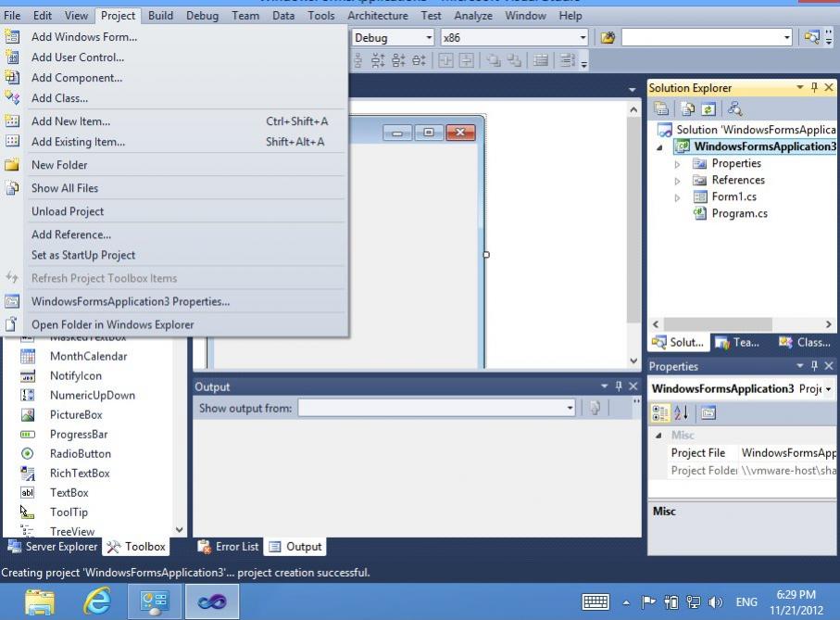Choose Add Existing Item menu entry
Viewport: 840px width, 620px height.
click(x=186, y=142)
